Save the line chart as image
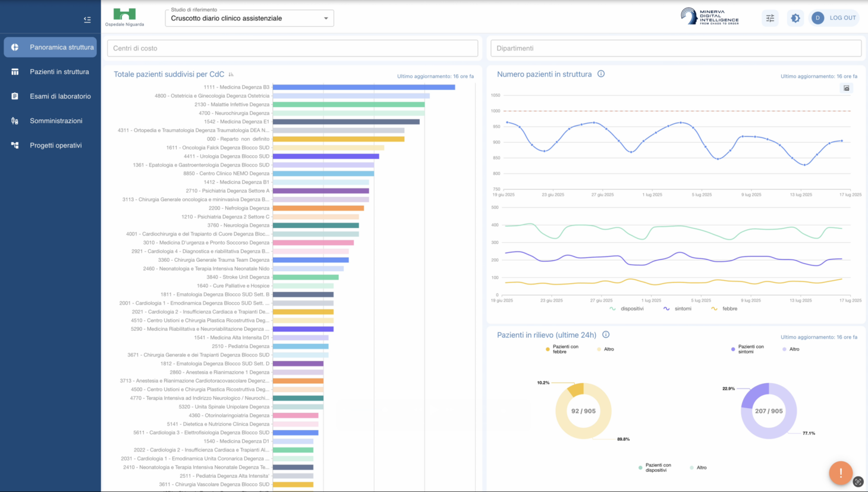 coord(847,88)
